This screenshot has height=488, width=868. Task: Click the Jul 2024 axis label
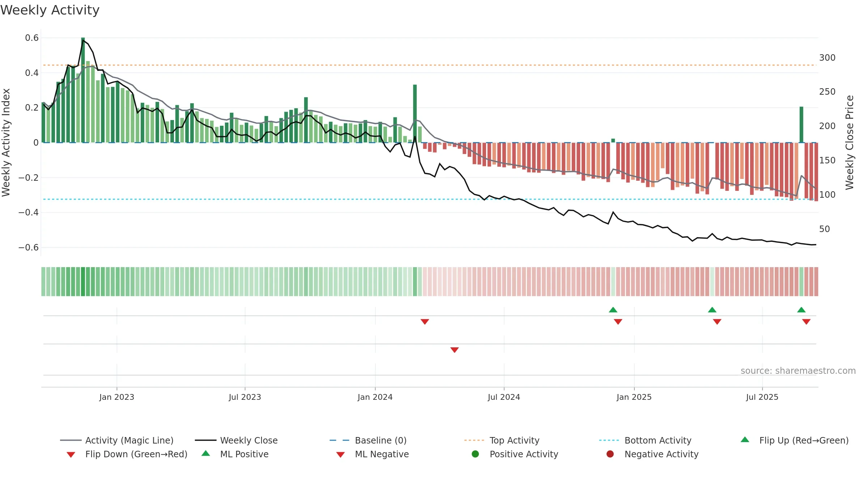(504, 397)
